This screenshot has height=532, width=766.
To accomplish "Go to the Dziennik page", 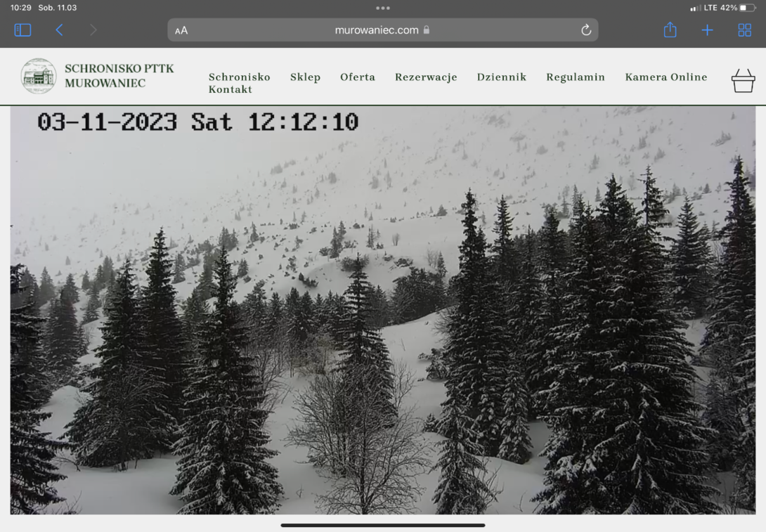I will pyautogui.click(x=502, y=77).
